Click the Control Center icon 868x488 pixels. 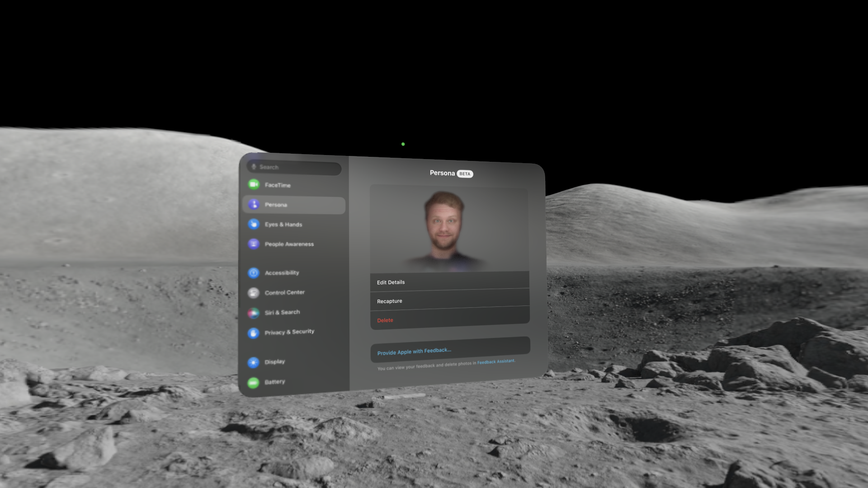(254, 293)
